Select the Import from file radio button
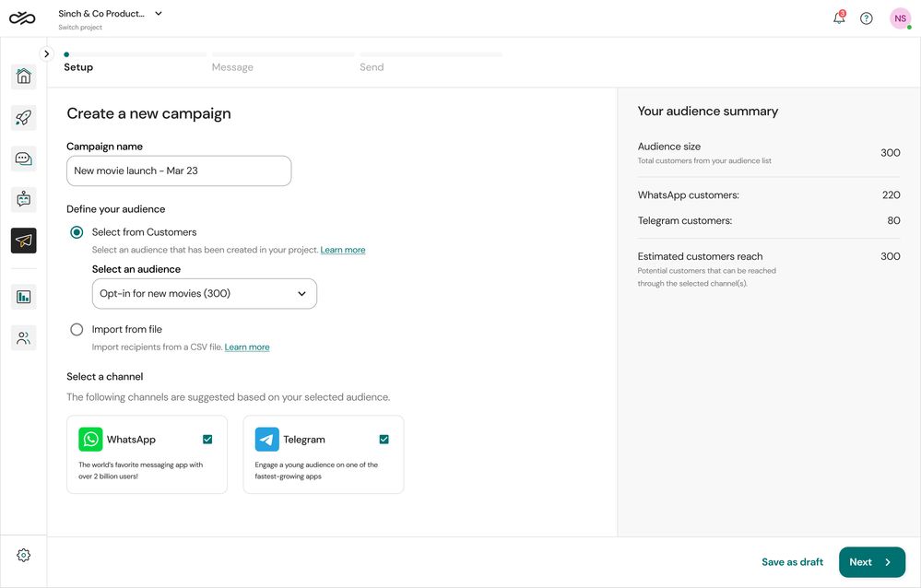921x588 pixels. [x=77, y=329]
